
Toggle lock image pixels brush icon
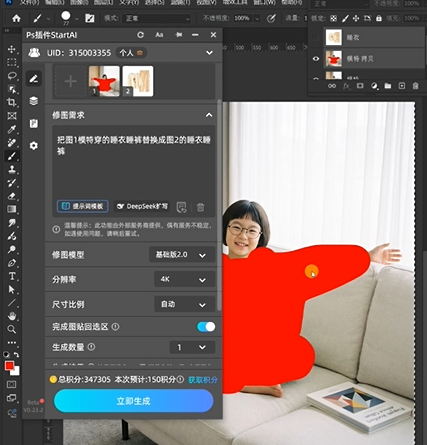coord(345,18)
